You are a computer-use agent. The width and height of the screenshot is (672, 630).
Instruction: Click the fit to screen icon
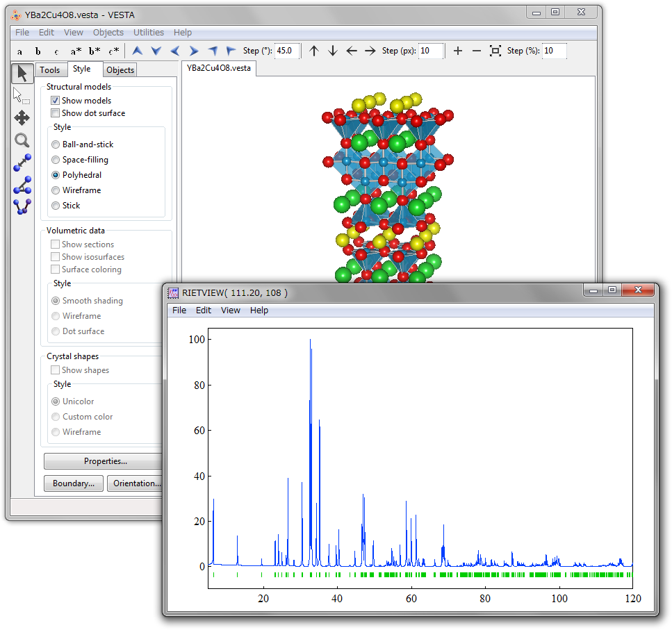tap(495, 51)
